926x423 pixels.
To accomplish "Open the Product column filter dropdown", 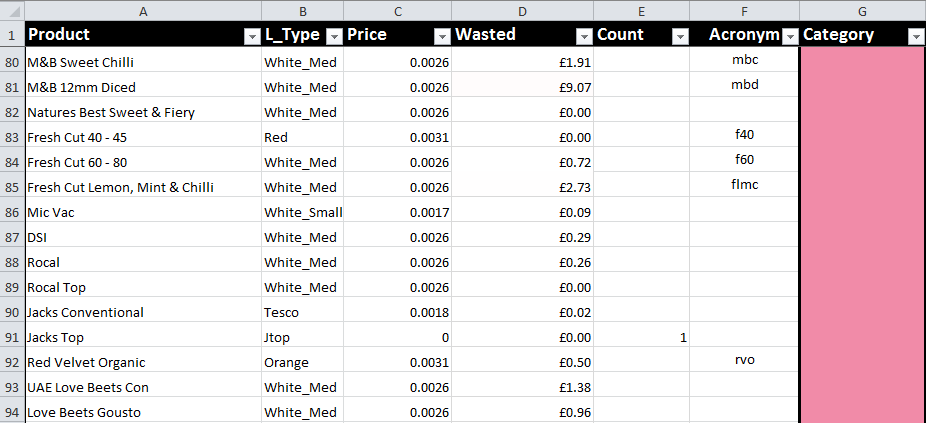I will [251, 36].
